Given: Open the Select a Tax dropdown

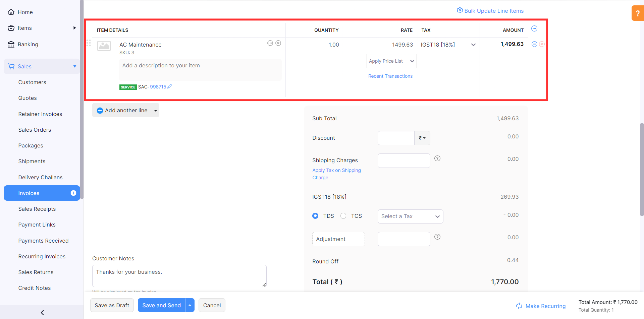Looking at the screenshot, I should click(x=410, y=216).
